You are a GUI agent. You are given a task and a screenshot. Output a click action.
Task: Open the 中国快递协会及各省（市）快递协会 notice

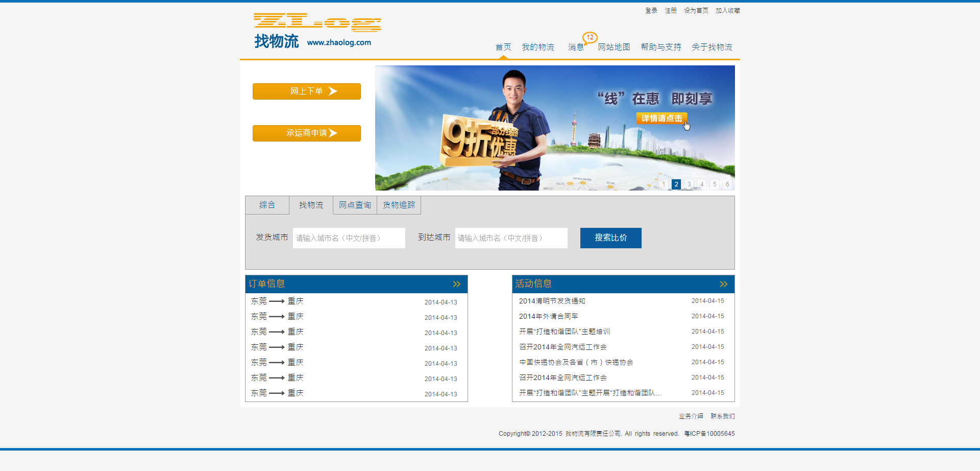pyautogui.click(x=576, y=362)
